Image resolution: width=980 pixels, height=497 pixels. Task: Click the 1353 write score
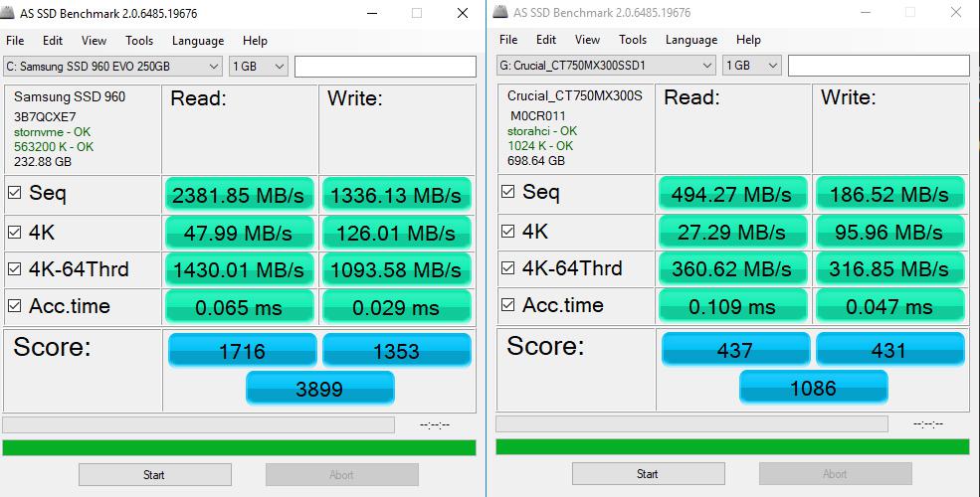pos(396,350)
